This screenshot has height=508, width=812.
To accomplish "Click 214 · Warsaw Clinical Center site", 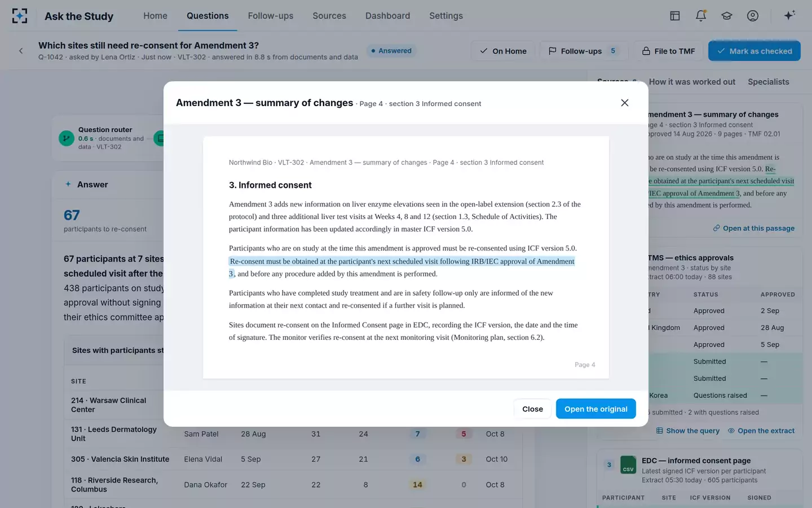I will pyautogui.click(x=108, y=405).
